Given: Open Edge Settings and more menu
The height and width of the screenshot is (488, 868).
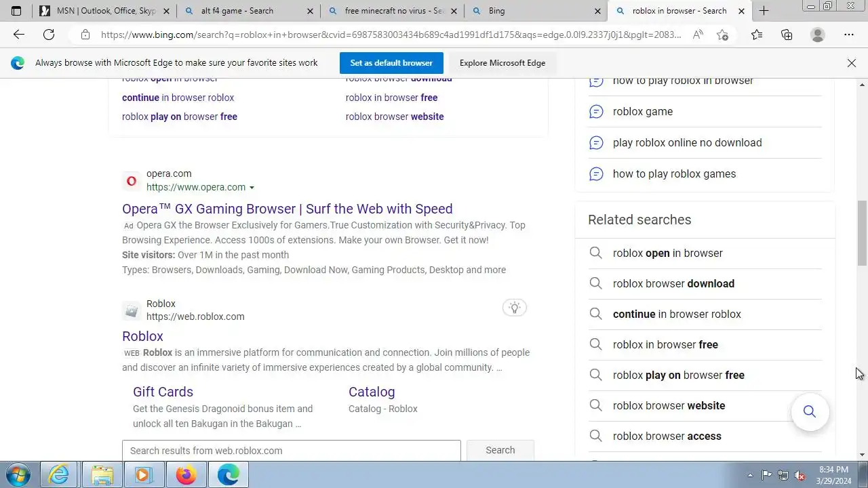Looking at the screenshot, I should (849, 35).
